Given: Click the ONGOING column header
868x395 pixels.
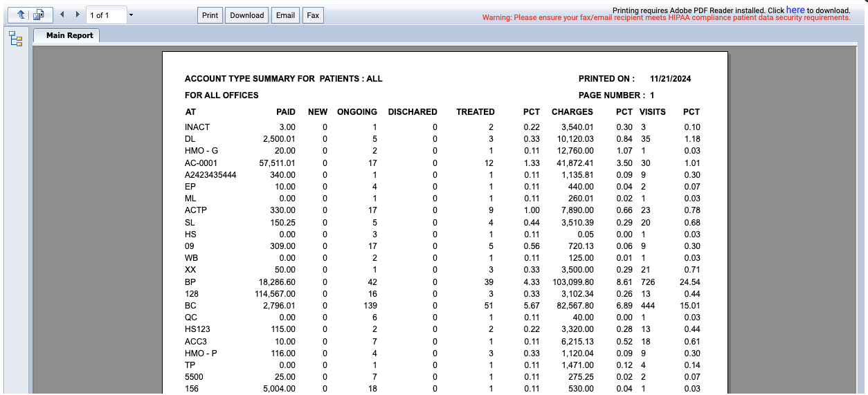Looking at the screenshot, I should [357, 112].
